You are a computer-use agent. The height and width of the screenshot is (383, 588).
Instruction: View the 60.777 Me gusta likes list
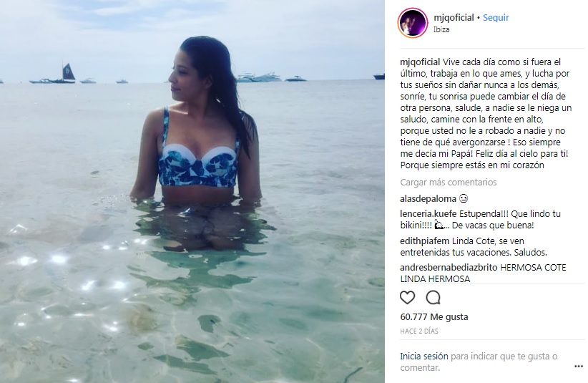pyautogui.click(x=434, y=316)
